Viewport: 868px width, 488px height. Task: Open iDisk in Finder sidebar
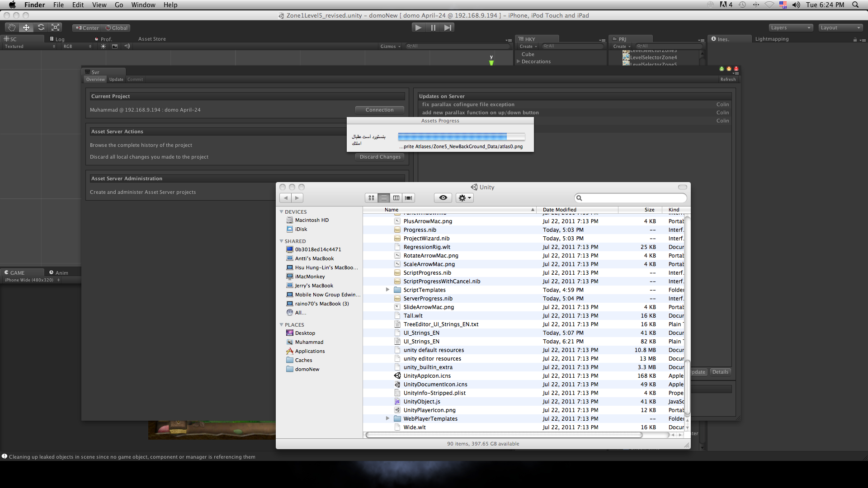(301, 229)
